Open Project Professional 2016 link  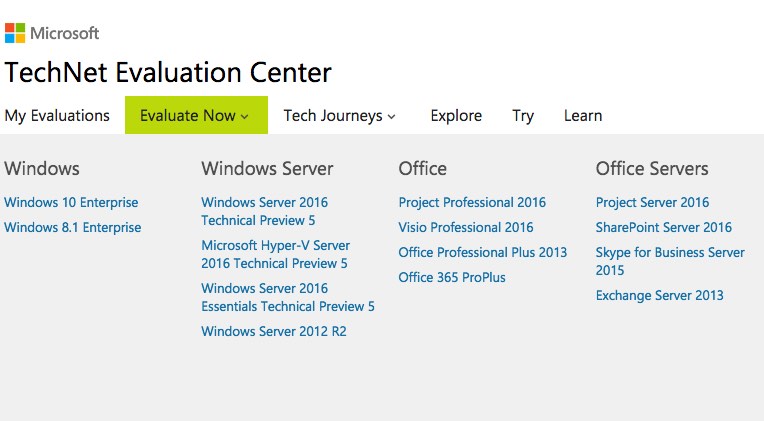pyautogui.click(x=472, y=202)
